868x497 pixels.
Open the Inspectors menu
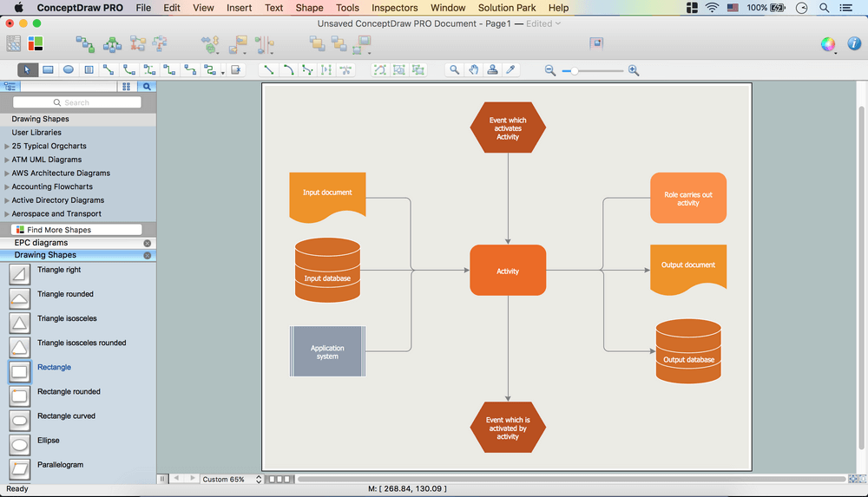tap(394, 8)
